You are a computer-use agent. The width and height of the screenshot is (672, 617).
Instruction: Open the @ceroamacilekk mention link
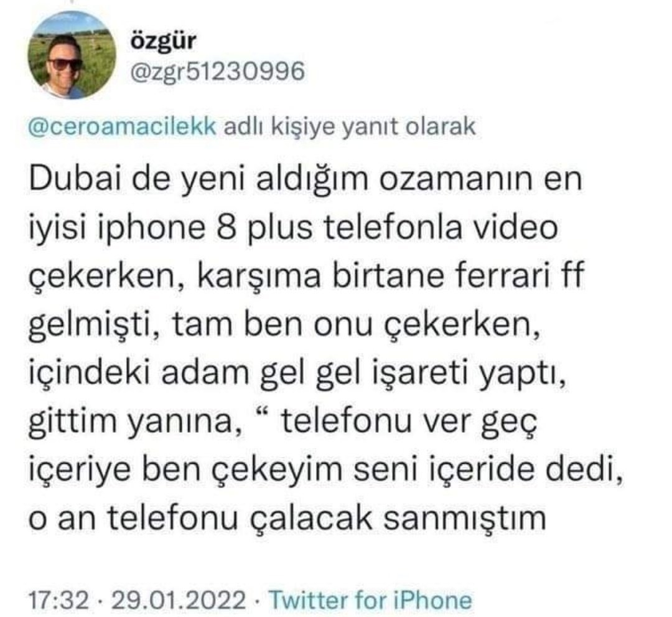[x=122, y=126]
